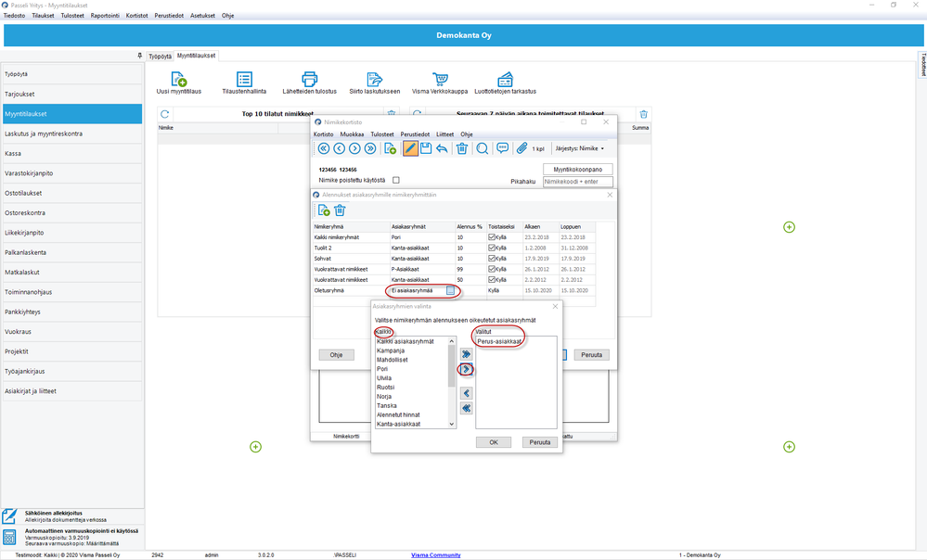Click the ellipsis button in the Ei asiakasryhmää cell
The width and height of the screenshot is (927, 560).
tap(450, 290)
